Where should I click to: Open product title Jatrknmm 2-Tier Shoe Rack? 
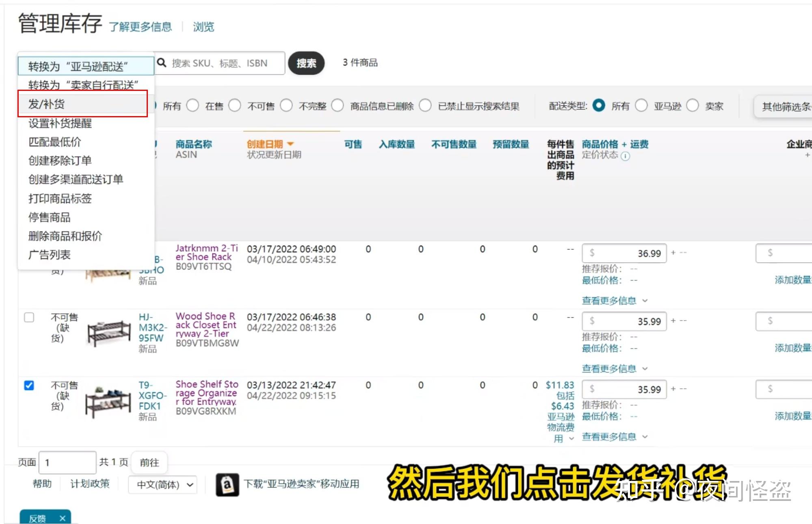click(207, 252)
